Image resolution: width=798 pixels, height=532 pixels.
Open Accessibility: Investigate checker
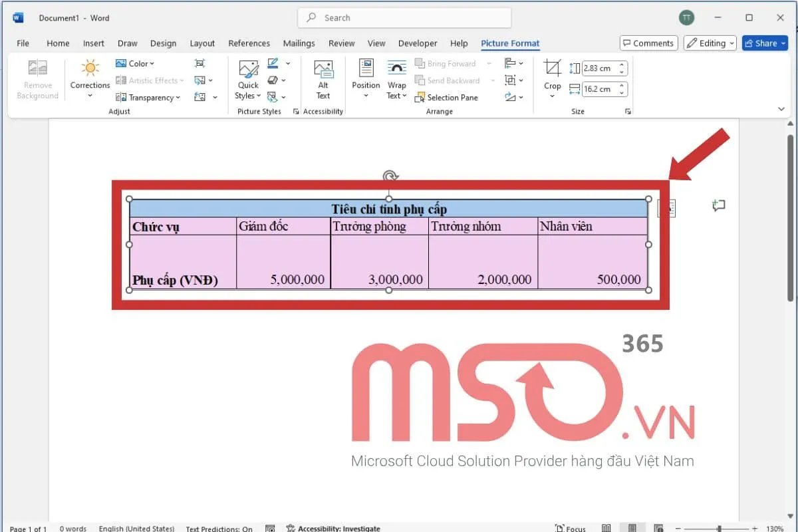pos(334,527)
